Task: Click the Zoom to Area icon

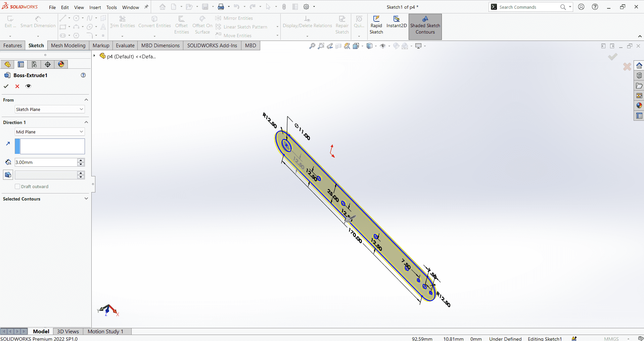Action: (x=321, y=46)
